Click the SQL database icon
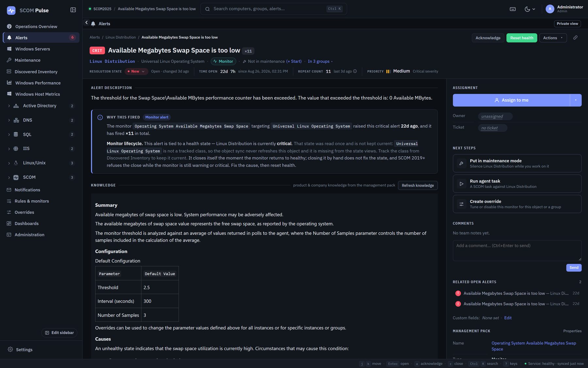Image resolution: width=588 pixels, height=368 pixels. (16, 134)
